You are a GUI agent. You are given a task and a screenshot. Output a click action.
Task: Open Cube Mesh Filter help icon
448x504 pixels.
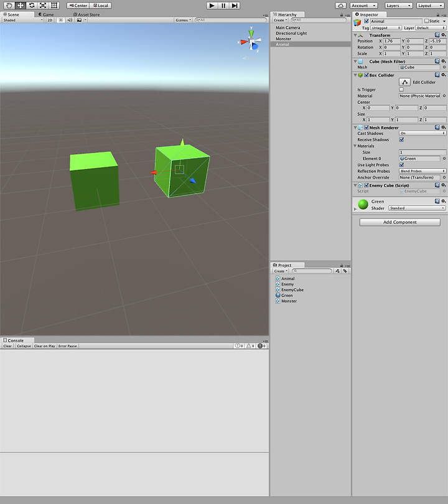(437, 61)
